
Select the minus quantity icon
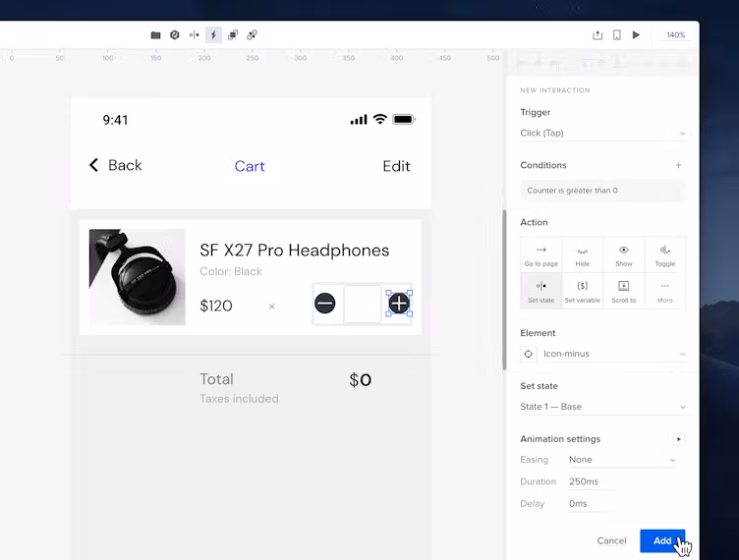pyautogui.click(x=324, y=303)
